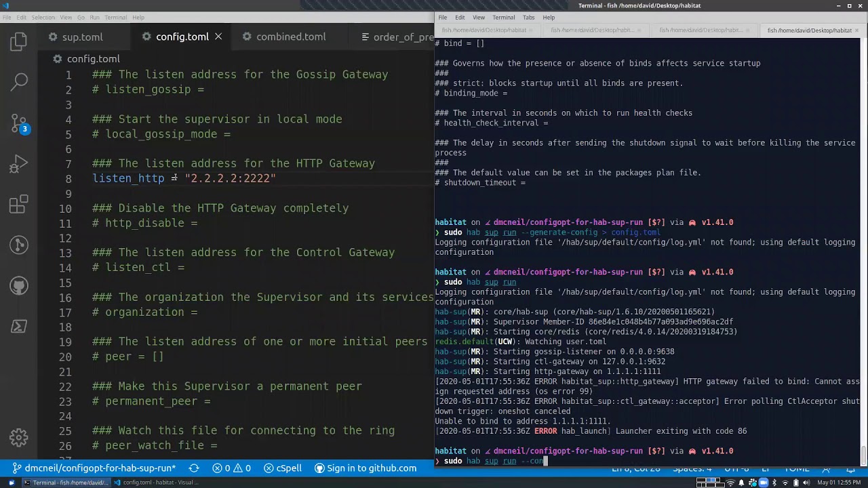
Task: Close the config.toml editor tab
Action: (x=218, y=37)
